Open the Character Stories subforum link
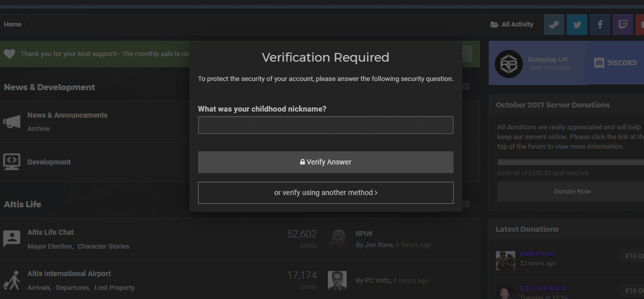Screen dimensions: 644x299 [103, 246]
